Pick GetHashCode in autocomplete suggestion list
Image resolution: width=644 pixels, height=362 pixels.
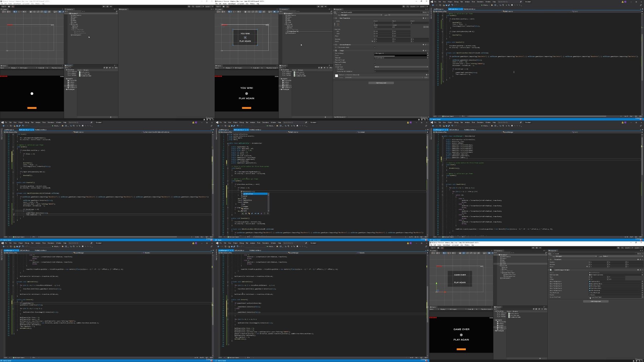[x=247, y=200]
